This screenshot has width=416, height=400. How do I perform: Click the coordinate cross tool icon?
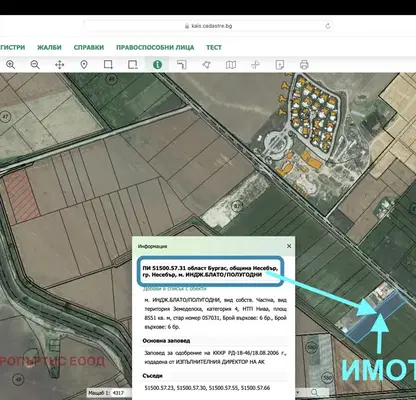(x=255, y=64)
